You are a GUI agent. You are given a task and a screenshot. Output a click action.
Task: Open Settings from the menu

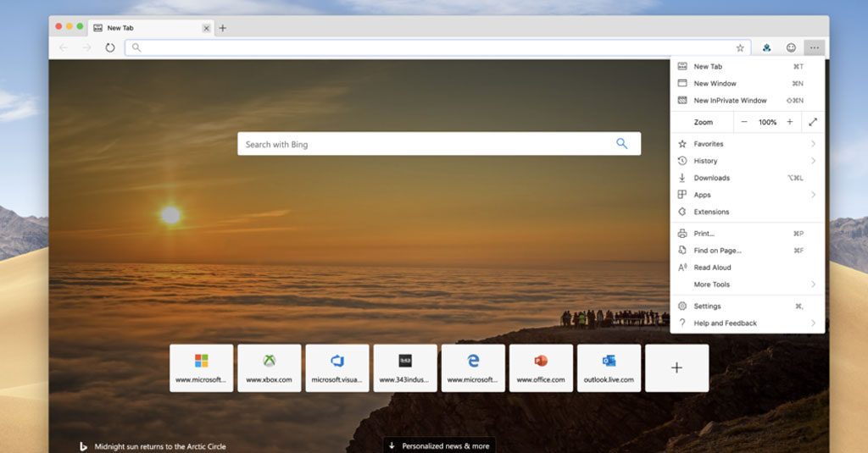(x=748, y=306)
